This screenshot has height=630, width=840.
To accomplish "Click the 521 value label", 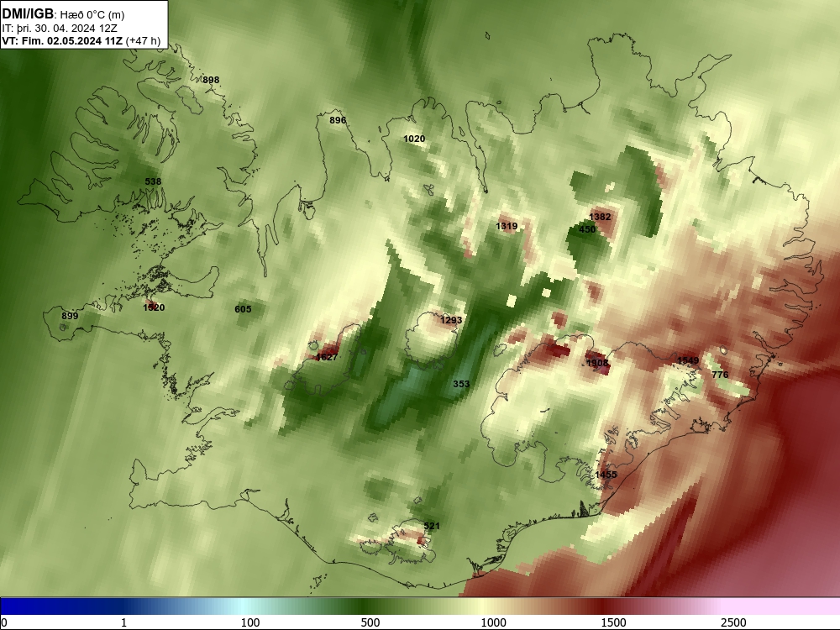I will click(x=432, y=526).
